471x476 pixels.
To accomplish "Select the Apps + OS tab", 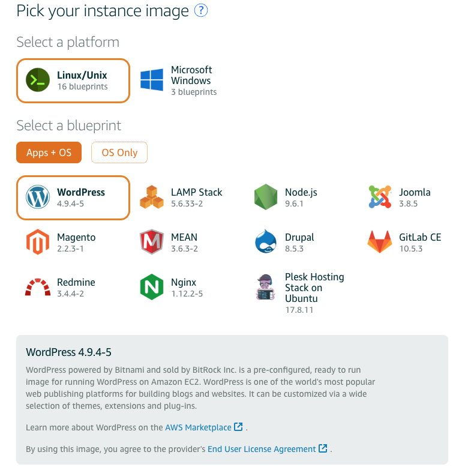I will (49, 152).
